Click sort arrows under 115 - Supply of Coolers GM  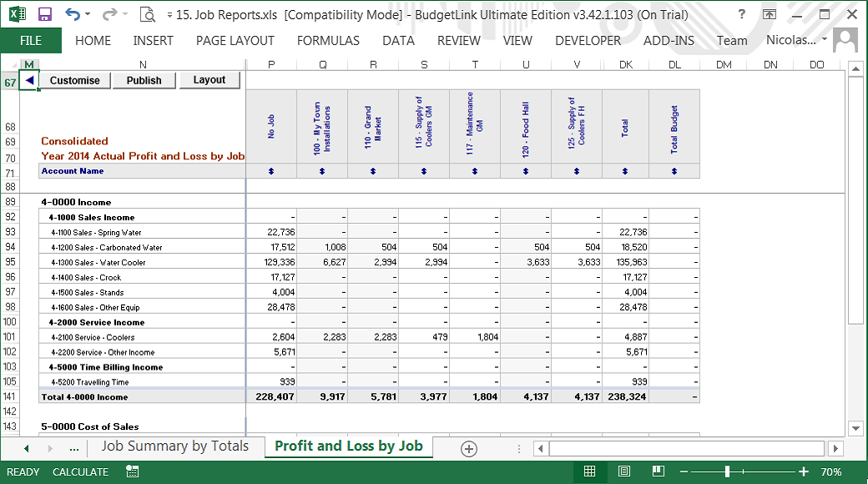pos(424,171)
